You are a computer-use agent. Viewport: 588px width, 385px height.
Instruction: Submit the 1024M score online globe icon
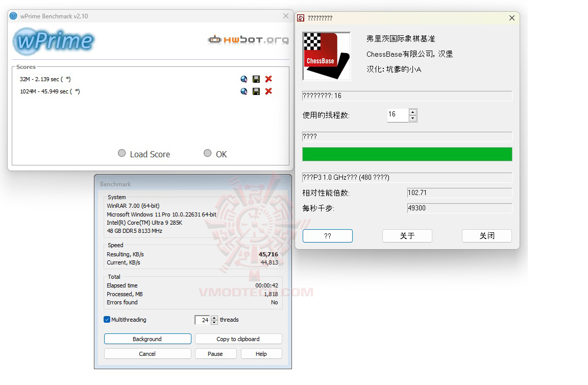click(244, 91)
